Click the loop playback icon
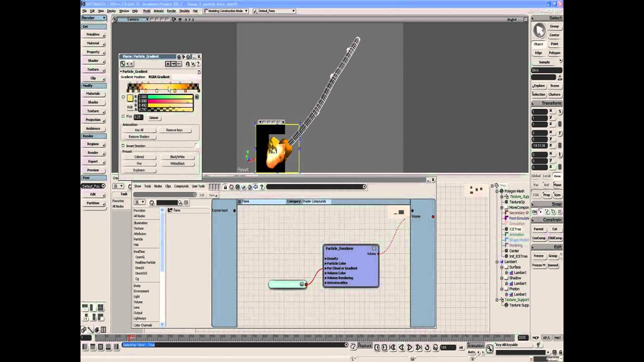The width and height of the screenshot is (644, 362). 427,347
